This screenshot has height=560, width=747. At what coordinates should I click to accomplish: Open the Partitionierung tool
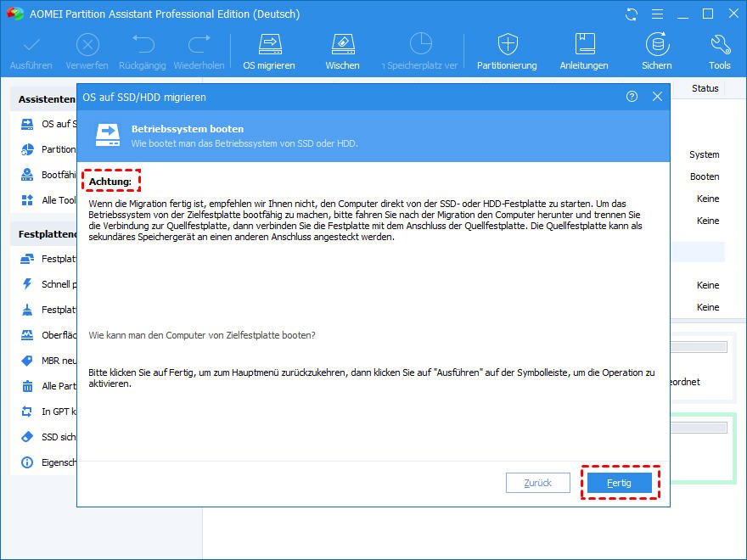[507, 52]
